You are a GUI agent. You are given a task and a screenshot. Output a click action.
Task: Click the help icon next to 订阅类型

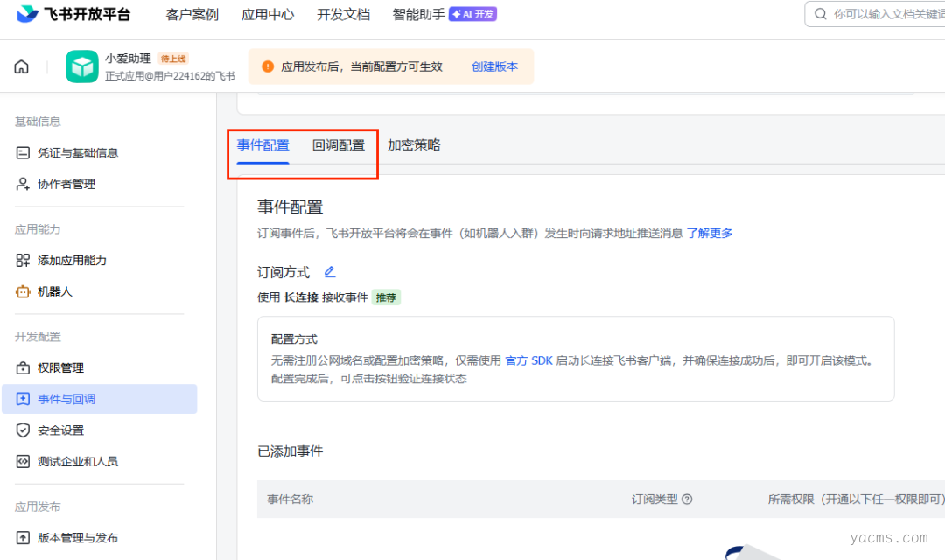[x=687, y=500]
